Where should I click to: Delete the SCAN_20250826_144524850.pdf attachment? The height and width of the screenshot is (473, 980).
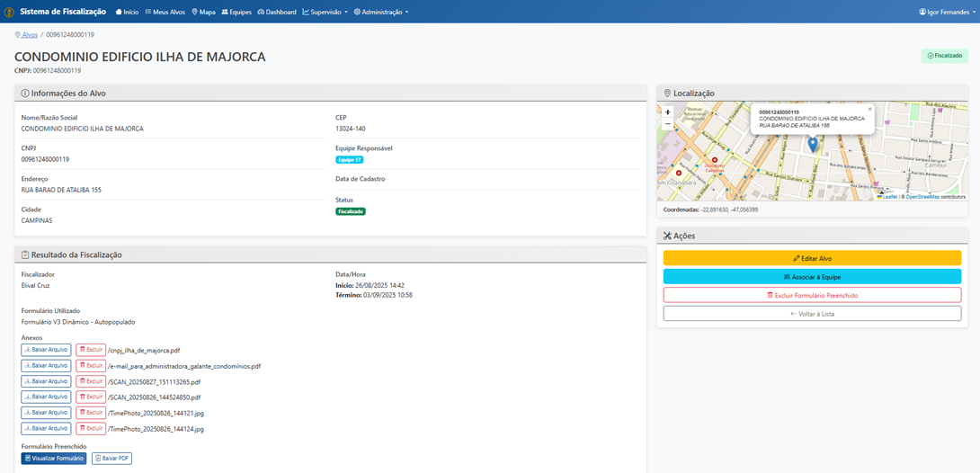tap(91, 397)
